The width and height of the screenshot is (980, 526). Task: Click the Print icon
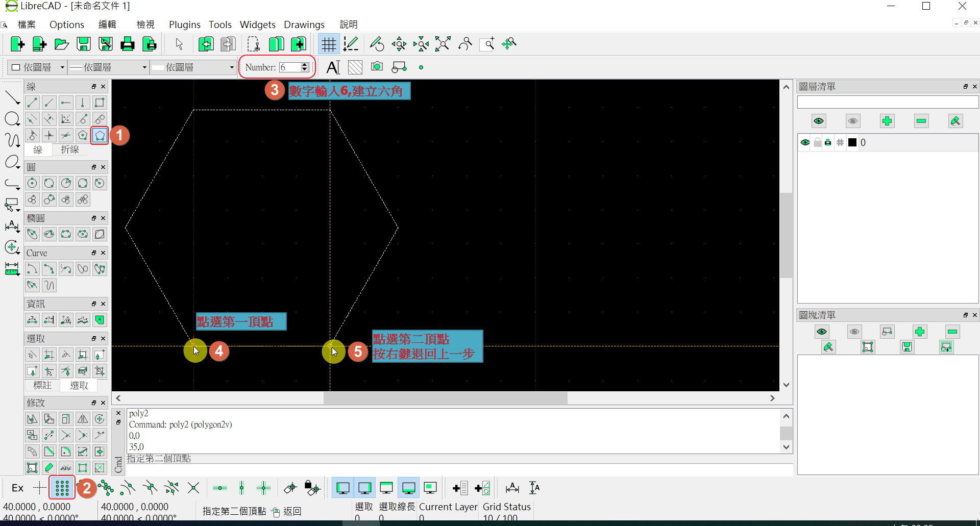128,44
